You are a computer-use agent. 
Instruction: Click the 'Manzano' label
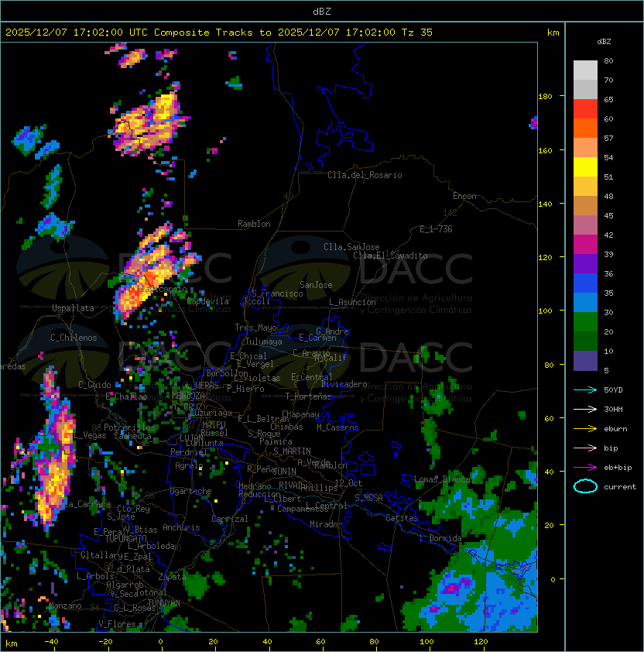click(x=65, y=606)
